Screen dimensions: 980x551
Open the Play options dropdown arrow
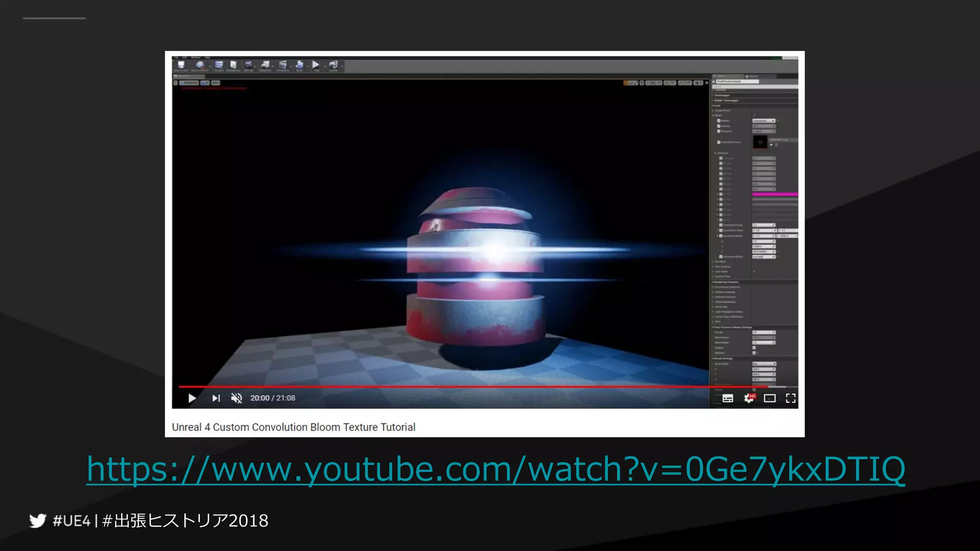(324, 66)
